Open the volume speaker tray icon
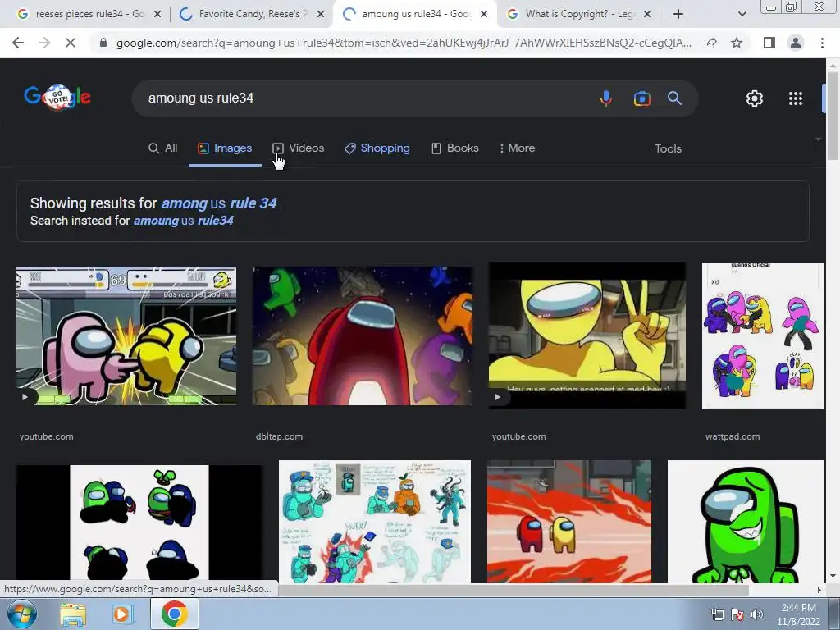840x630 pixels. coord(756,615)
